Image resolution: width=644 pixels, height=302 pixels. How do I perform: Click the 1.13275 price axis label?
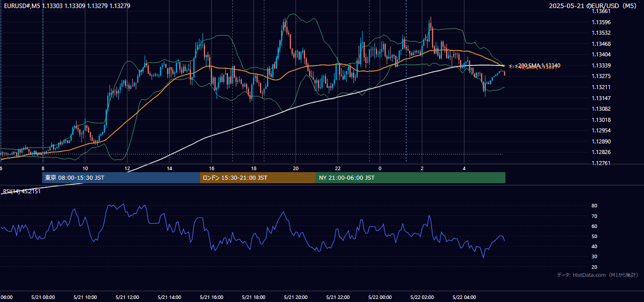pos(601,76)
